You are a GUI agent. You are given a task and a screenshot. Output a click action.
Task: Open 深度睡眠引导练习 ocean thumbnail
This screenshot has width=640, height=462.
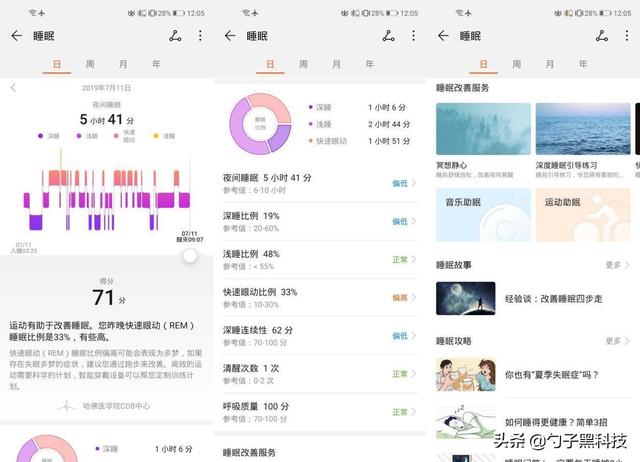pos(582,129)
